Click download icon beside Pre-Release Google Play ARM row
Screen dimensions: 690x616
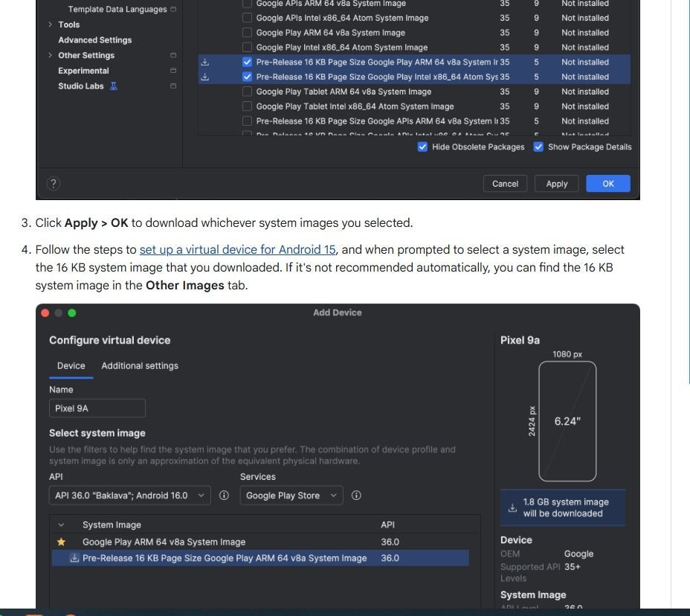tap(205, 62)
